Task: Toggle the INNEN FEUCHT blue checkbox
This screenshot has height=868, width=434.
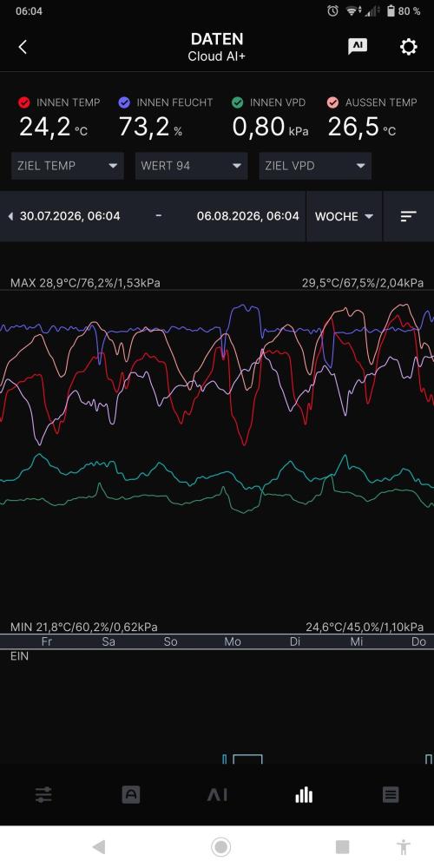Action: (124, 102)
